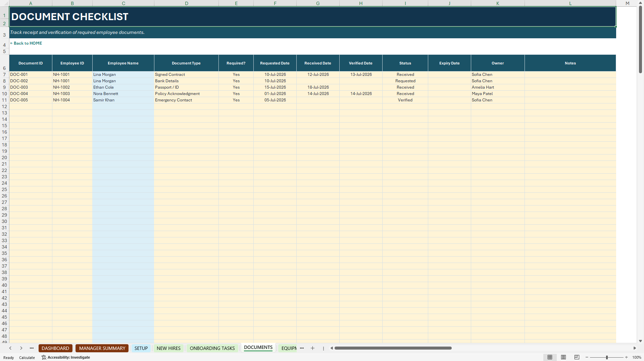This screenshot has width=644, height=361.
Task: Click Accessibility Investigate status icon
Action: (44, 357)
